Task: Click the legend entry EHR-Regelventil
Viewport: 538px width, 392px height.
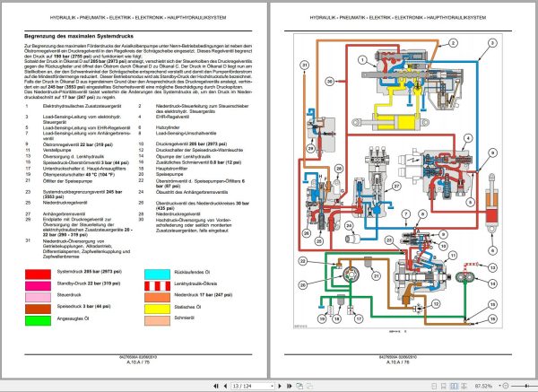Action: tap(172, 117)
